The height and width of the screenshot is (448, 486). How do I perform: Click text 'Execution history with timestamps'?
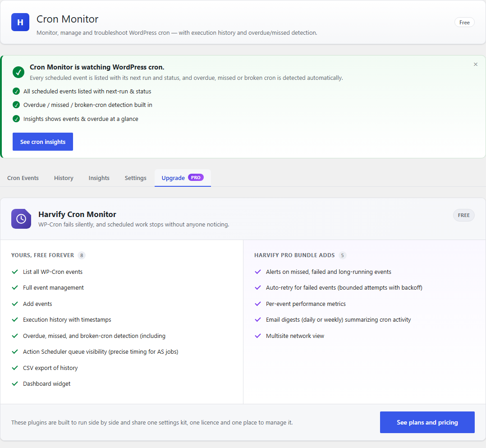tap(67, 319)
